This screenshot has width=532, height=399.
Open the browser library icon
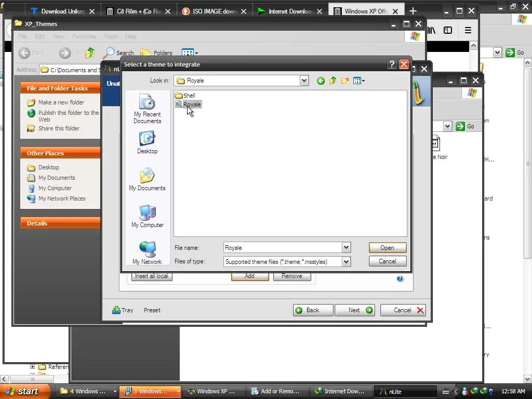[x=431, y=30]
